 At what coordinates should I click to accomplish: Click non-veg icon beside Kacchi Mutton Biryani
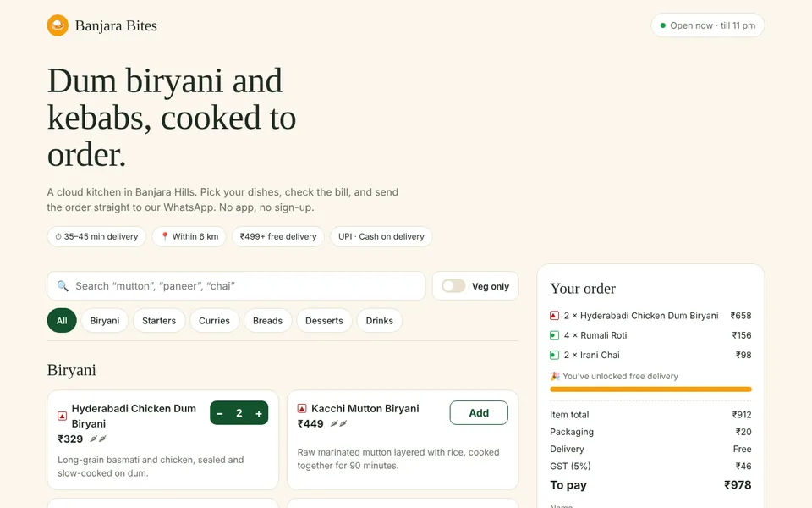pos(302,408)
